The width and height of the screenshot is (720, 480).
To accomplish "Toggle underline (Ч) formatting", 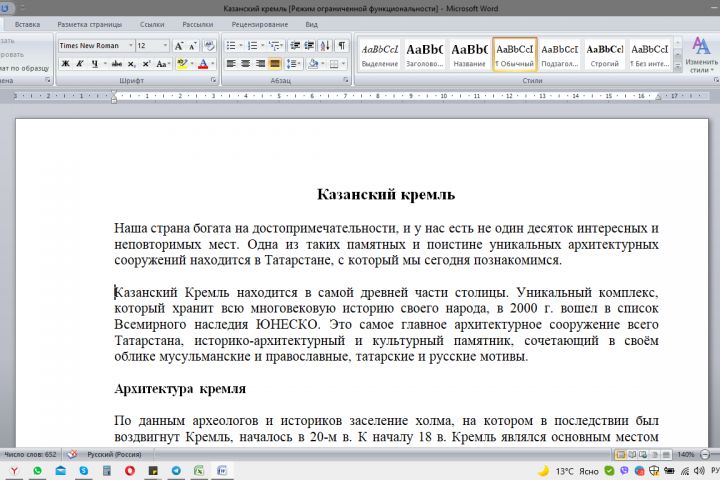I will (95, 64).
